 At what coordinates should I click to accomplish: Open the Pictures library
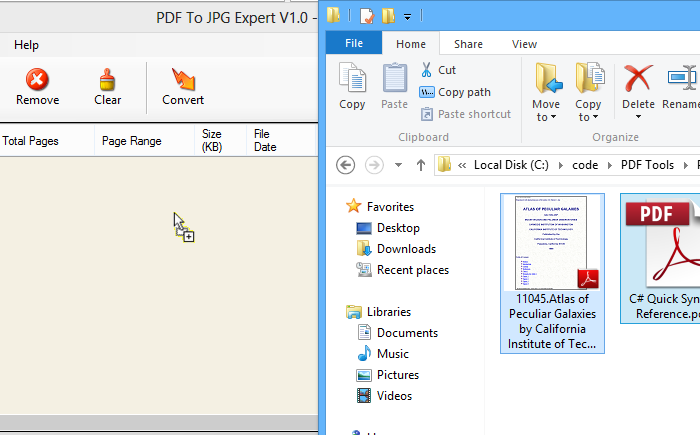[x=397, y=375]
